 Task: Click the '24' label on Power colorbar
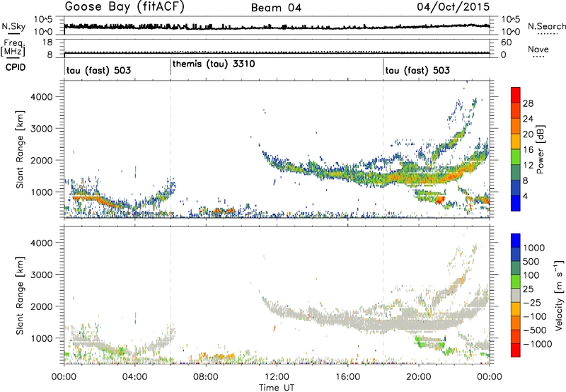point(528,119)
